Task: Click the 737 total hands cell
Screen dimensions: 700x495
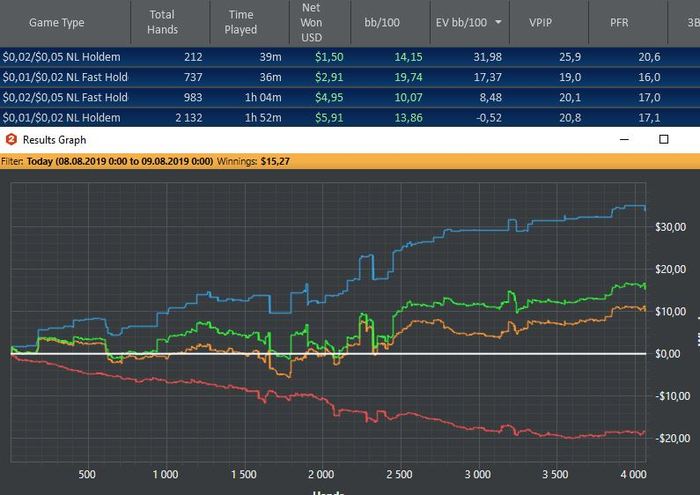Action: click(x=193, y=77)
